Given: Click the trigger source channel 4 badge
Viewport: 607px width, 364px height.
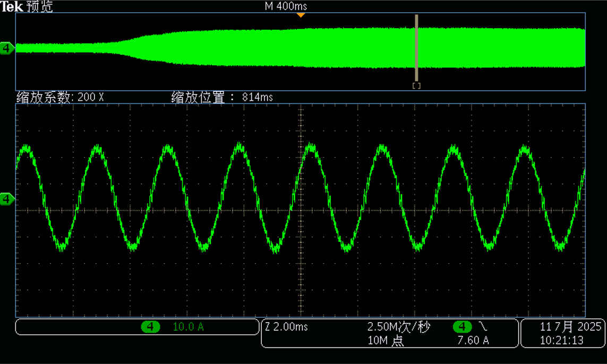Looking at the screenshot, I should click(x=462, y=327).
